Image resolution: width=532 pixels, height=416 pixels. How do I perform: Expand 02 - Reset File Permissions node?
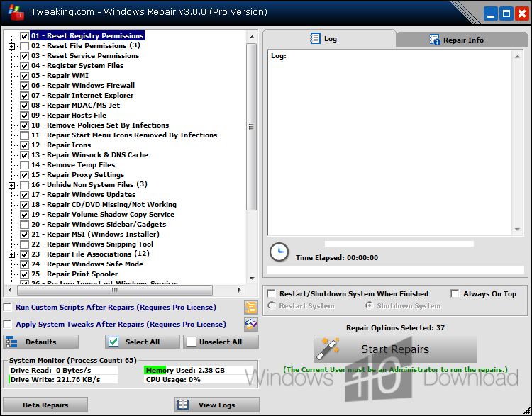[x=11, y=46]
